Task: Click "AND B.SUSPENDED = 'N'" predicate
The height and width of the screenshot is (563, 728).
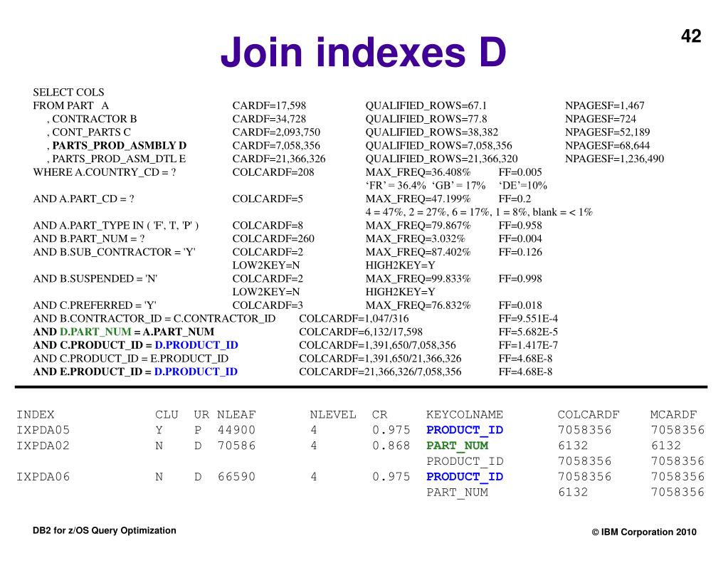Action: pyautogui.click(x=95, y=279)
